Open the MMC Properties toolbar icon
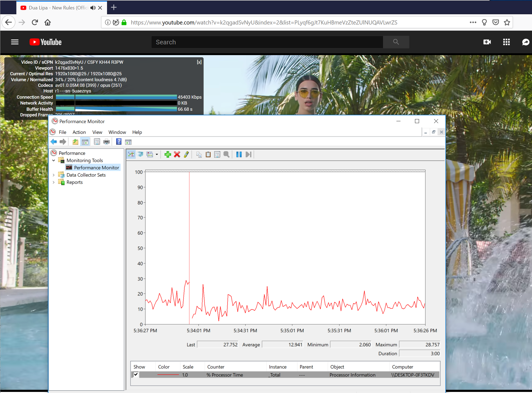The height and width of the screenshot is (393, 532). click(x=97, y=142)
